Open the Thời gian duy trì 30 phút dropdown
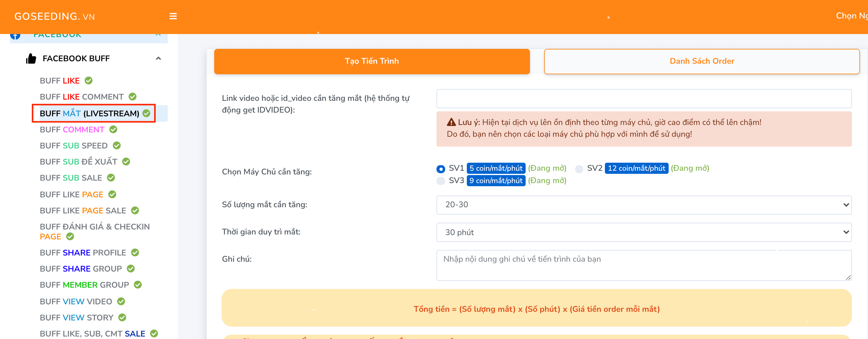This screenshot has height=339, width=868. point(644,232)
